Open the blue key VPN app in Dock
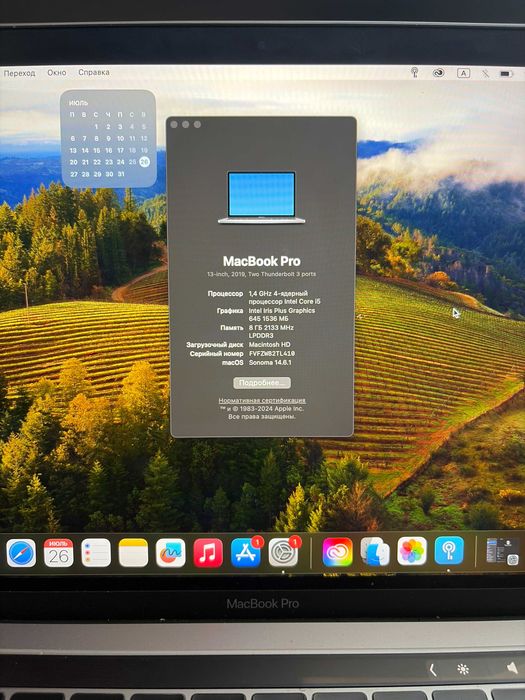Screen dimensions: 525x700 [449, 550]
